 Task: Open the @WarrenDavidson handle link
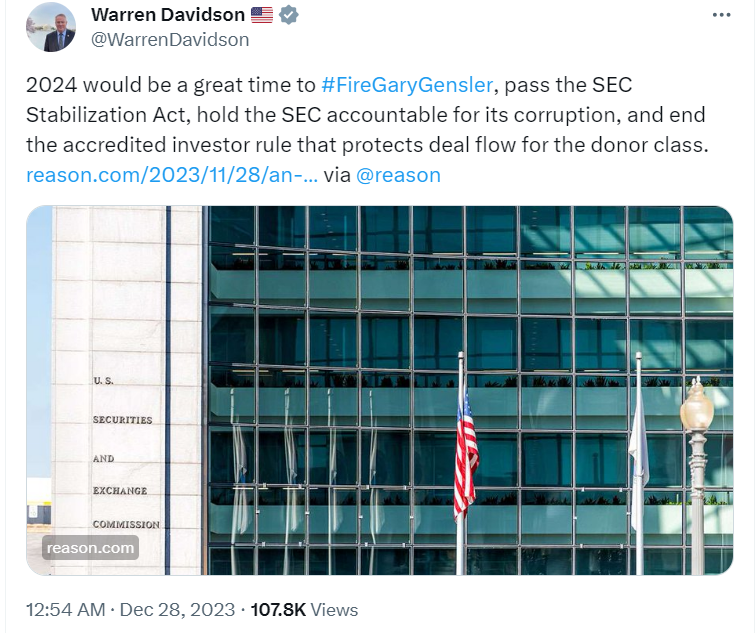tap(170, 40)
